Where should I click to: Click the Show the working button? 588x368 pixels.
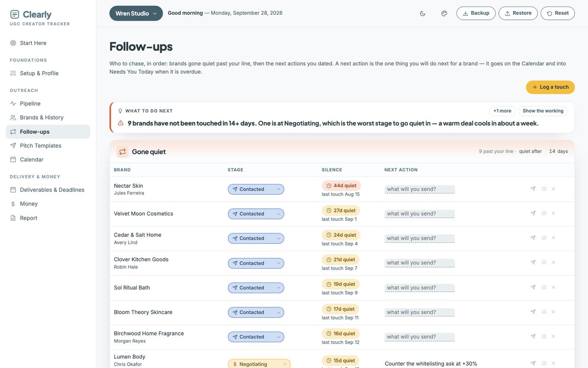(x=543, y=111)
